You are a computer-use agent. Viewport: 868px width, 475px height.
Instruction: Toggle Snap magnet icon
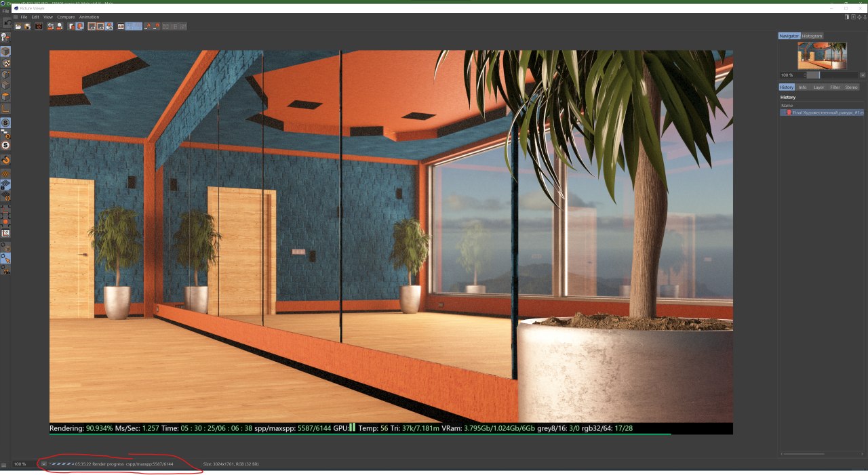pyautogui.click(x=5, y=160)
